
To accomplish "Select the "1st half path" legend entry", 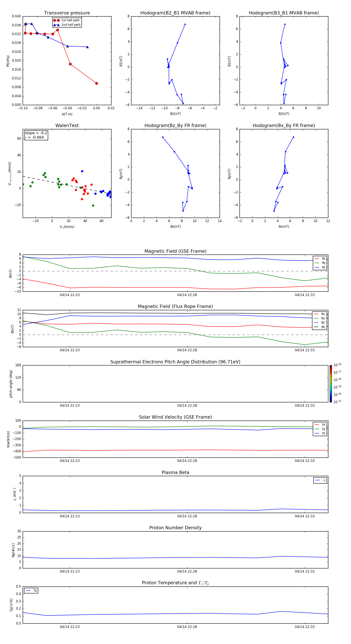I will pos(67,20).
